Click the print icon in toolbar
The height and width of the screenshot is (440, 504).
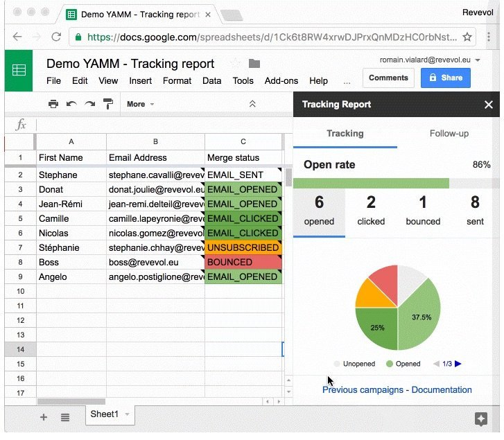pyautogui.click(x=53, y=104)
